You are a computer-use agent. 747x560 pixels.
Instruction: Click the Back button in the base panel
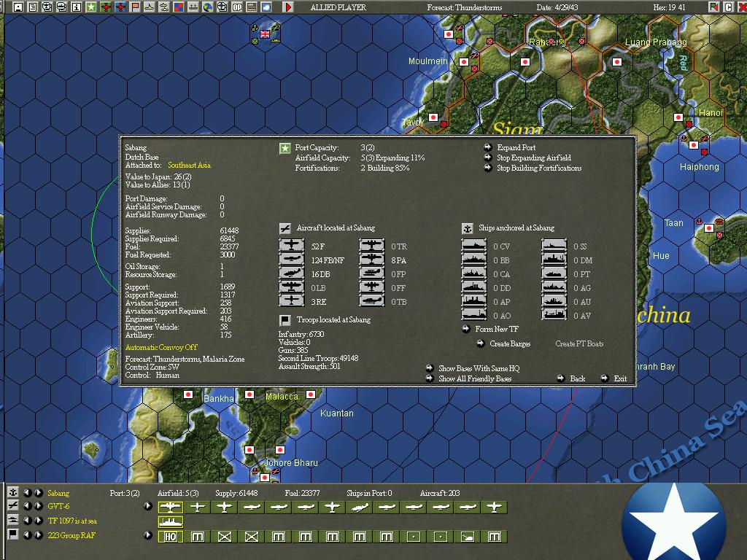578,379
